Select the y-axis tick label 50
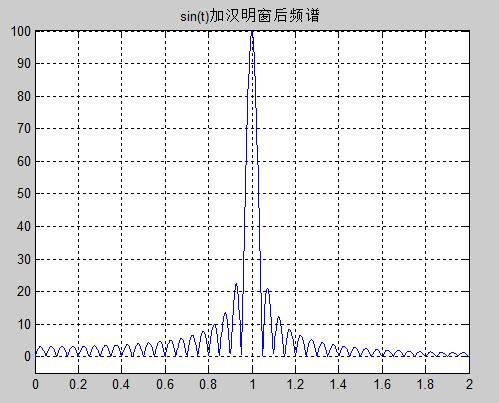 pos(24,193)
